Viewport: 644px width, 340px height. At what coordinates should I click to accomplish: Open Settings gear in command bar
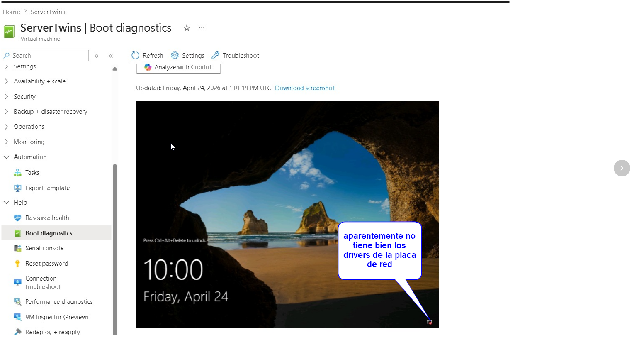coord(175,55)
